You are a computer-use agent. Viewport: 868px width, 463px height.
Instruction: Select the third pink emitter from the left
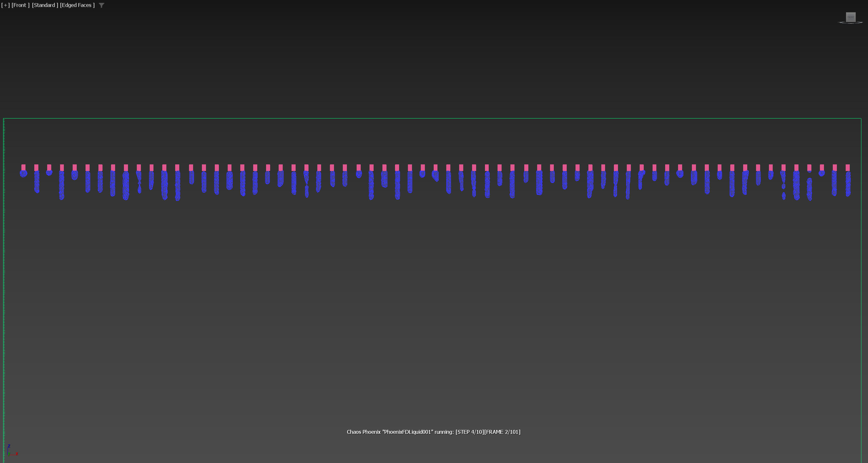49,167
